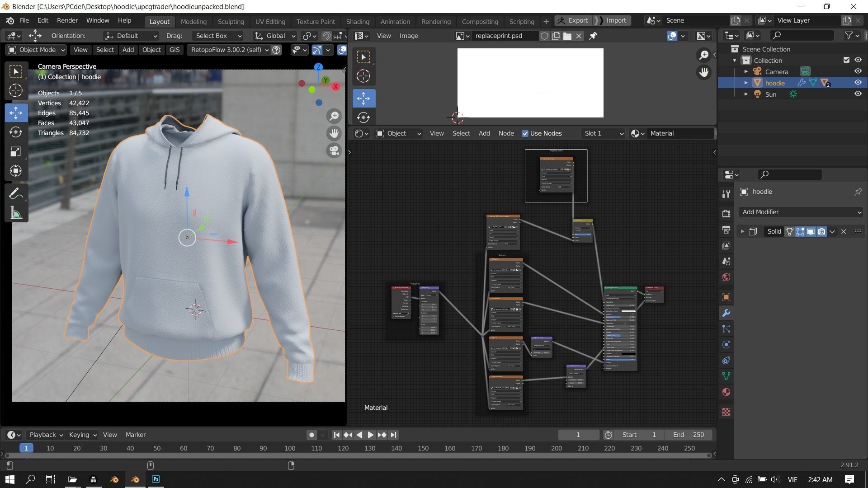Image resolution: width=868 pixels, height=488 pixels.
Task: Open the Object Constraints properties tab
Action: click(x=726, y=360)
